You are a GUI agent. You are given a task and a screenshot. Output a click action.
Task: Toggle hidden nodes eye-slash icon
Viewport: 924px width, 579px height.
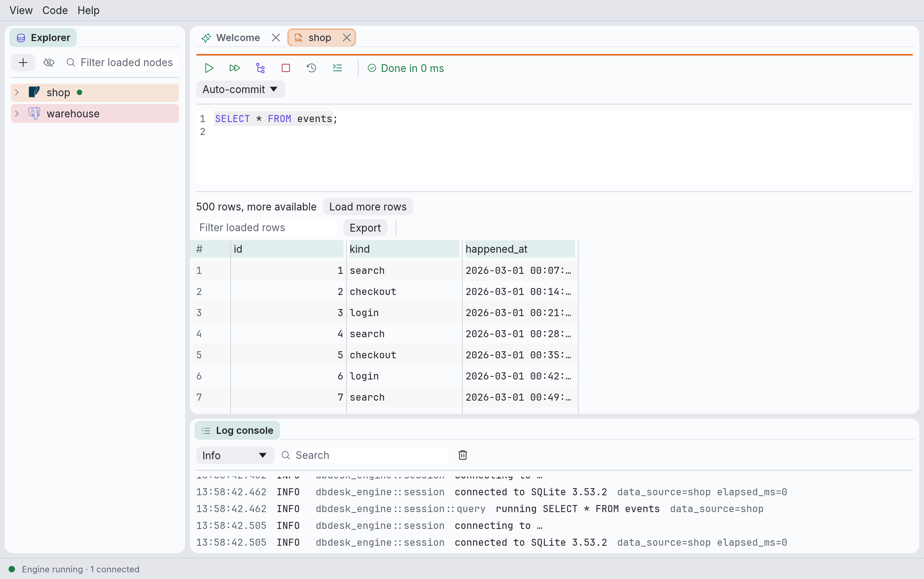(x=49, y=63)
